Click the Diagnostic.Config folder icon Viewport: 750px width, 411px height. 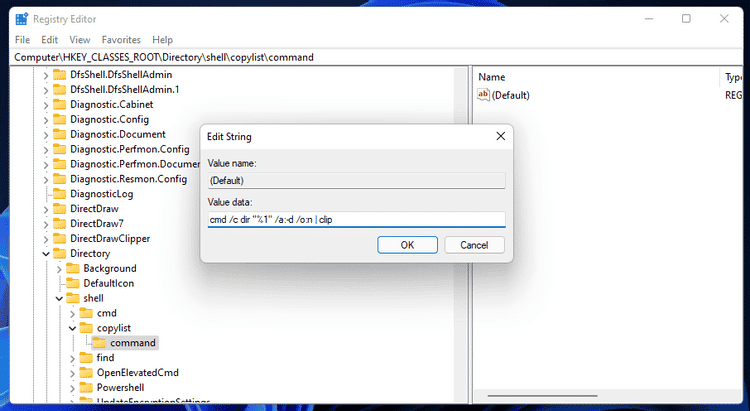[x=59, y=119]
